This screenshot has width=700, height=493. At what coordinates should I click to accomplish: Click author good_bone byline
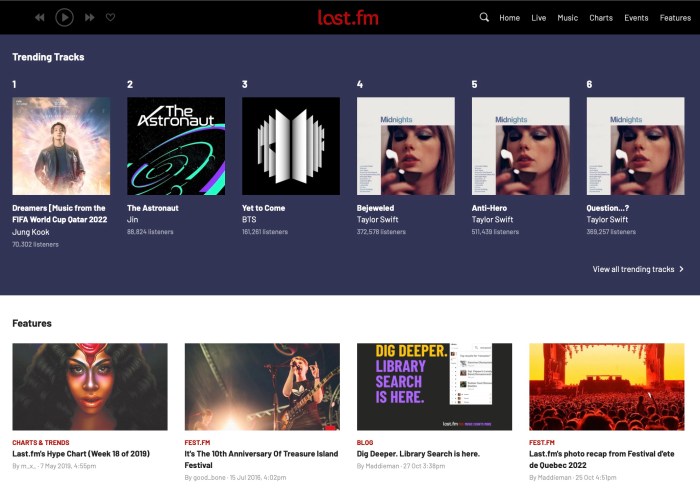pos(209,478)
